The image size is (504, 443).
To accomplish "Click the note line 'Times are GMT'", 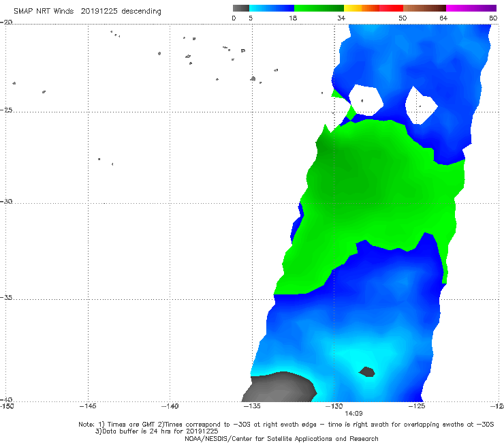I will coord(130,425).
